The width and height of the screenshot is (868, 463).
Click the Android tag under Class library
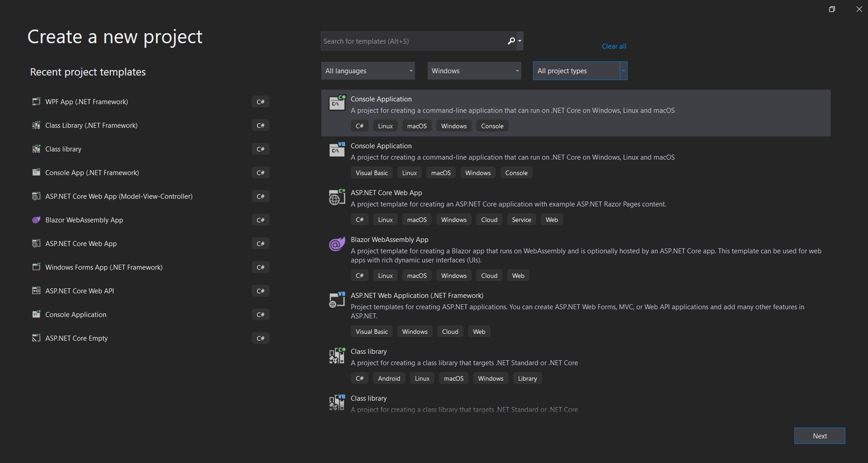389,378
